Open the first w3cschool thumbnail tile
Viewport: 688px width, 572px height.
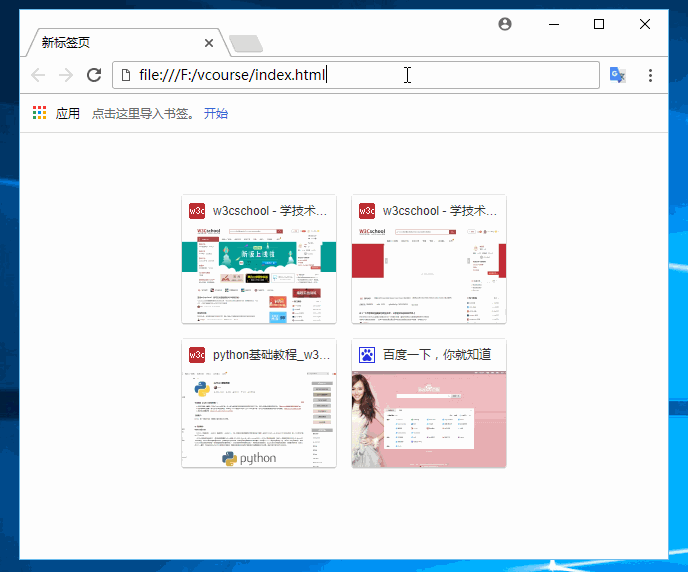259,270
